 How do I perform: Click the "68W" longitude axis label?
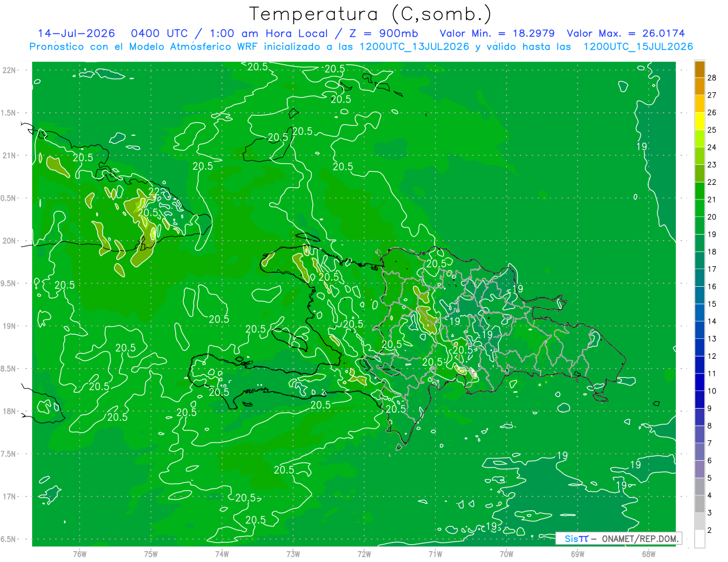point(649,554)
